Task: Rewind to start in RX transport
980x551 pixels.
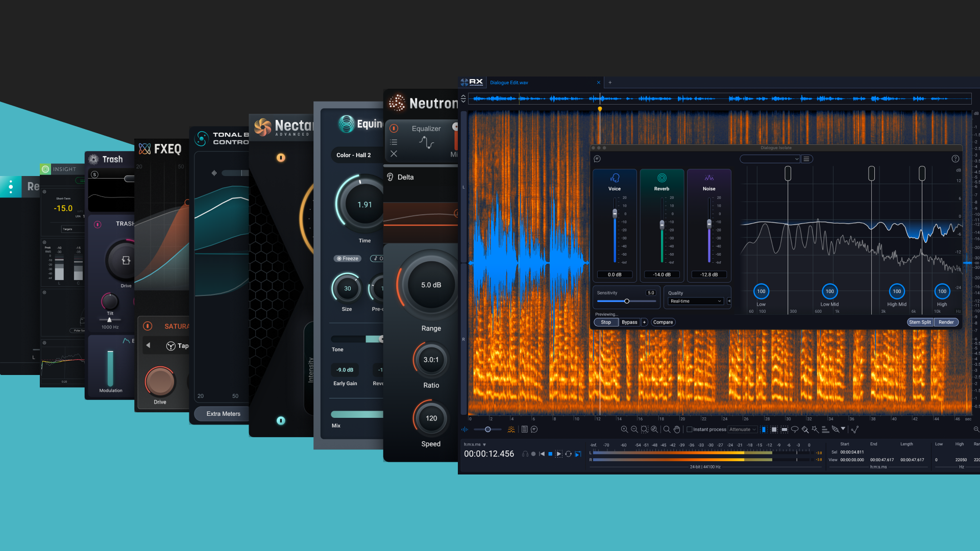Action: click(x=542, y=454)
